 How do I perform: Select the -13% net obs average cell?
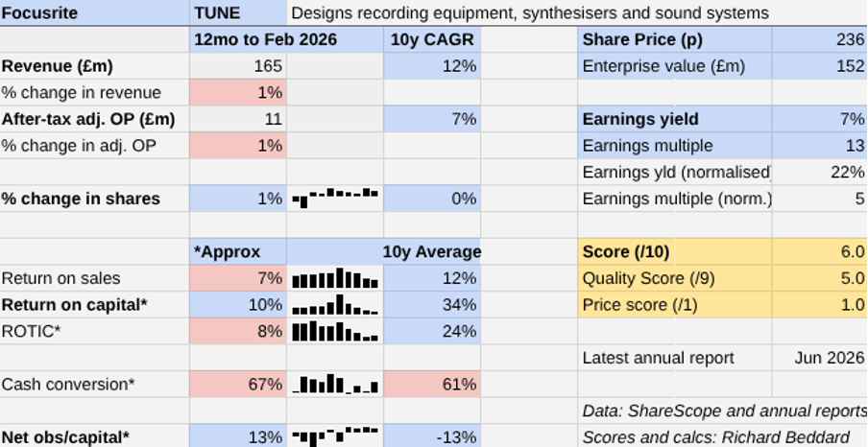[432, 436]
